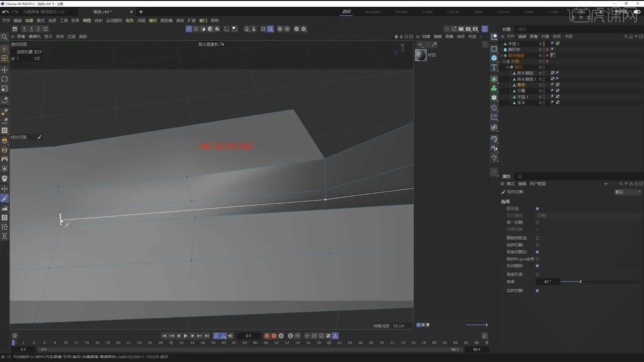Viewport: 644px width, 362px height.
Task: Toggle the Y axis lock
Action: [31, 29]
